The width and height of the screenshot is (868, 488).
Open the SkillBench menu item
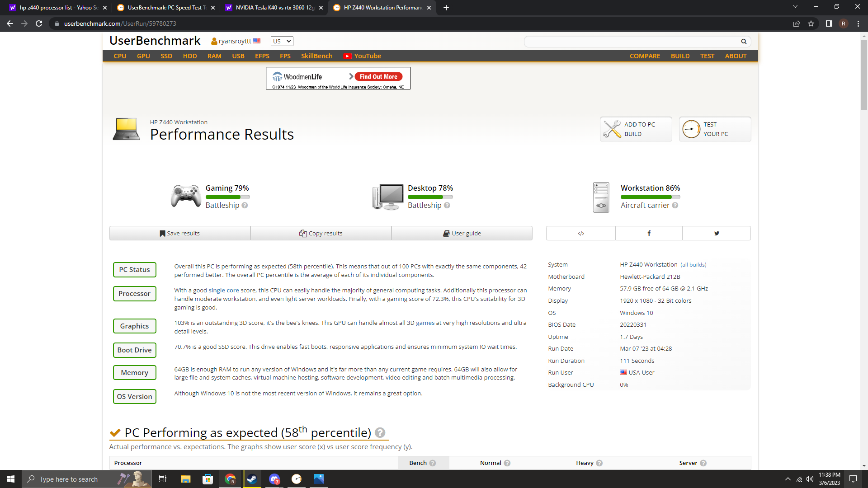[x=317, y=56]
